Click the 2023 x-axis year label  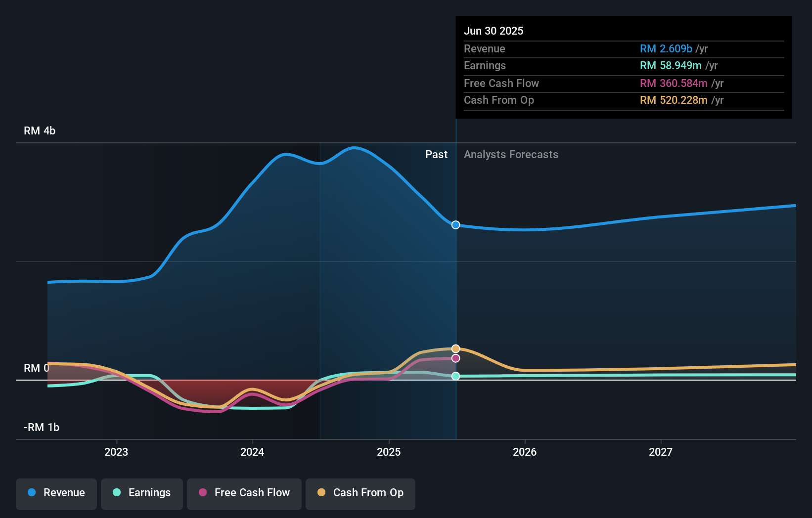click(116, 452)
